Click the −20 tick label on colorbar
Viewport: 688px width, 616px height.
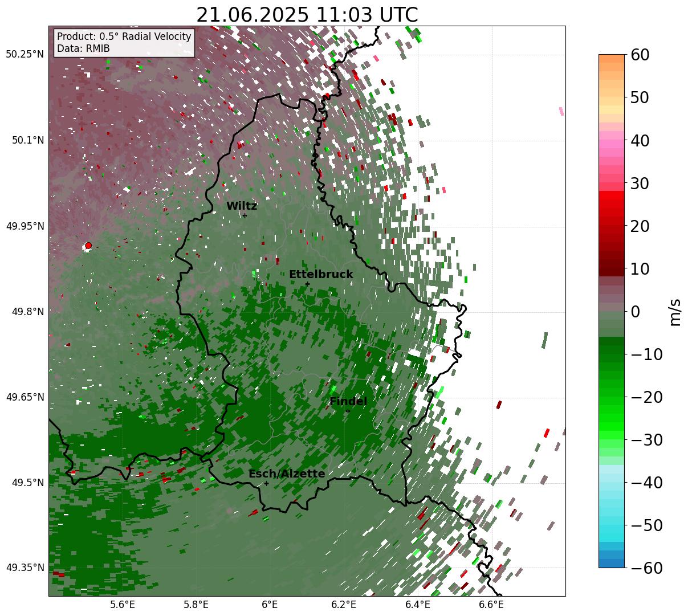(646, 397)
